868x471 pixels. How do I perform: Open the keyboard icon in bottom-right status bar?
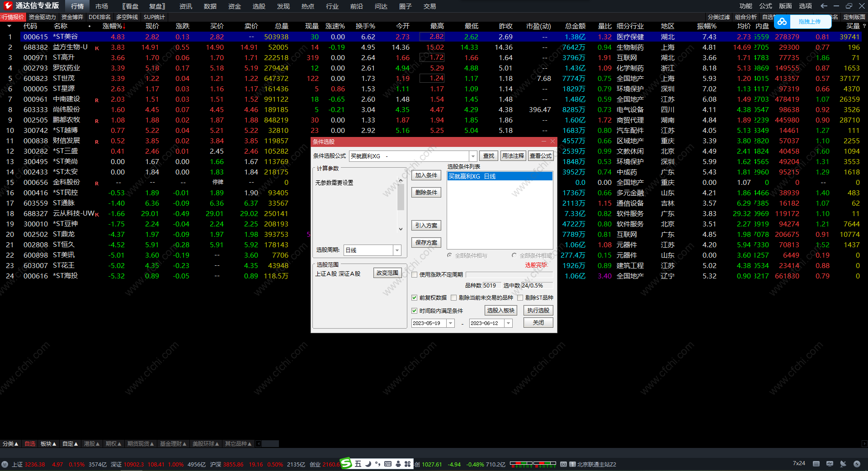tap(816, 464)
